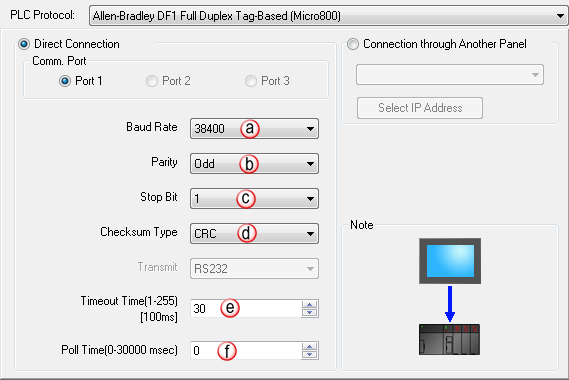Select Port 1 radio button
The image size is (569, 380).
(65, 81)
